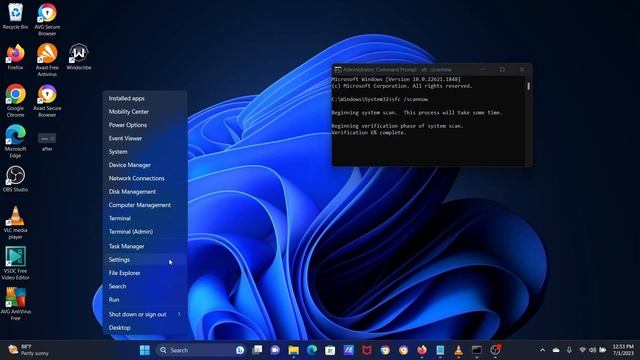Select the OBS Studio desktop shortcut
This screenshot has width=640, height=360.
click(x=16, y=179)
